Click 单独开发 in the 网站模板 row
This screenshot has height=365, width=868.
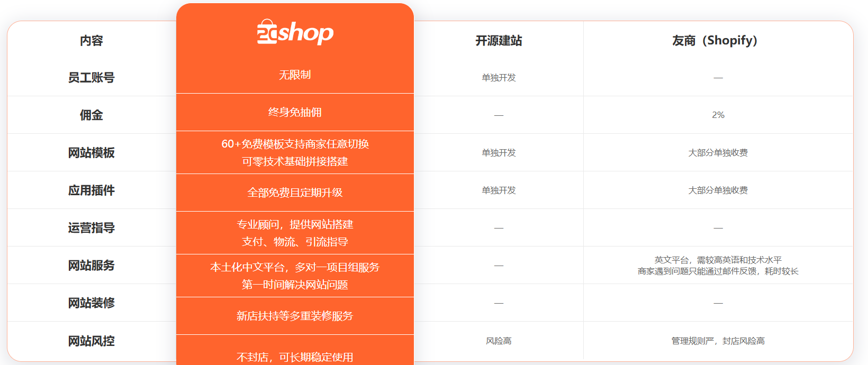(x=499, y=152)
